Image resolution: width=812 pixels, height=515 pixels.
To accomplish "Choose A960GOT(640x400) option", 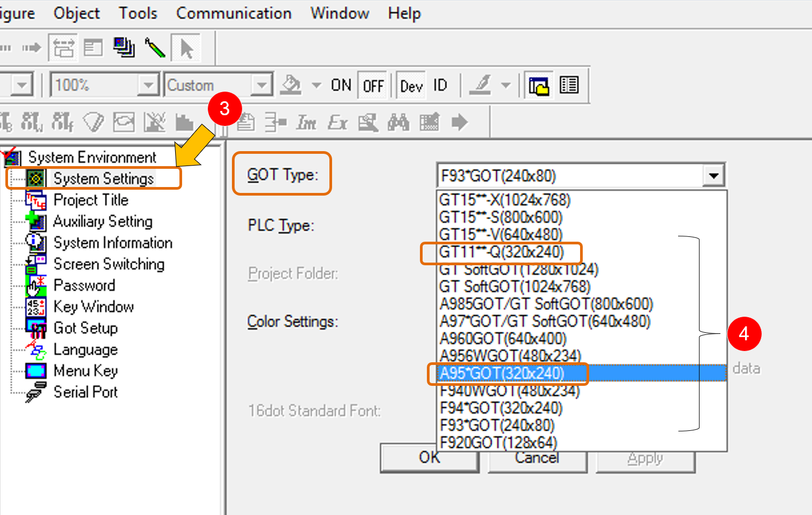I will coord(582,339).
